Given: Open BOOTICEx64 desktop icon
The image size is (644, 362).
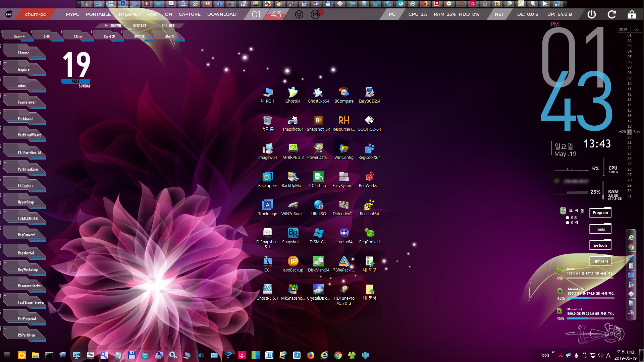Looking at the screenshot, I should (369, 123).
